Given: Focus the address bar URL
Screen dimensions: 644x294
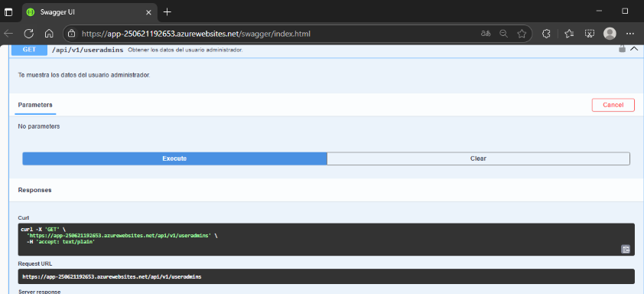Looking at the screenshot, I should [196, 34].
